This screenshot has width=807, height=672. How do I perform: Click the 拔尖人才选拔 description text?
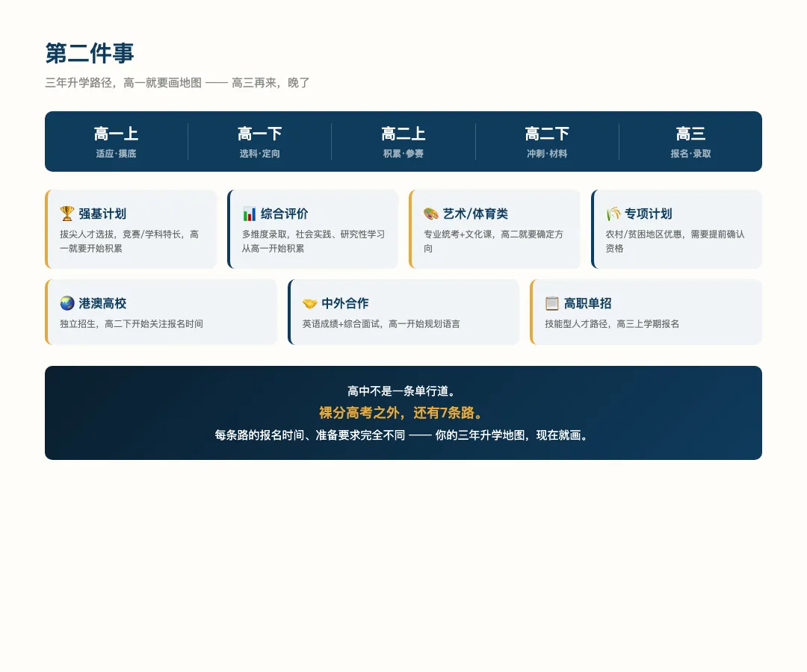[130, 241]
